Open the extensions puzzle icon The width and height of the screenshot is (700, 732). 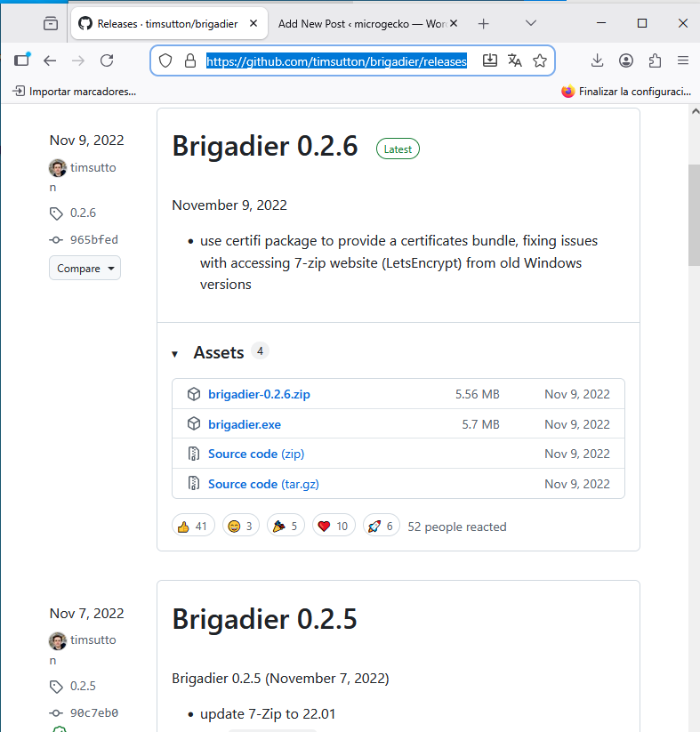point(656,60)
